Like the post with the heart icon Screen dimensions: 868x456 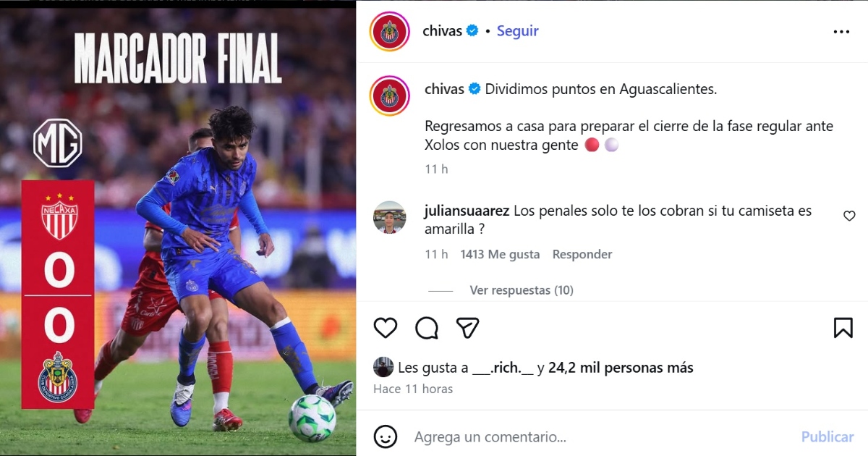click(386, 328)
